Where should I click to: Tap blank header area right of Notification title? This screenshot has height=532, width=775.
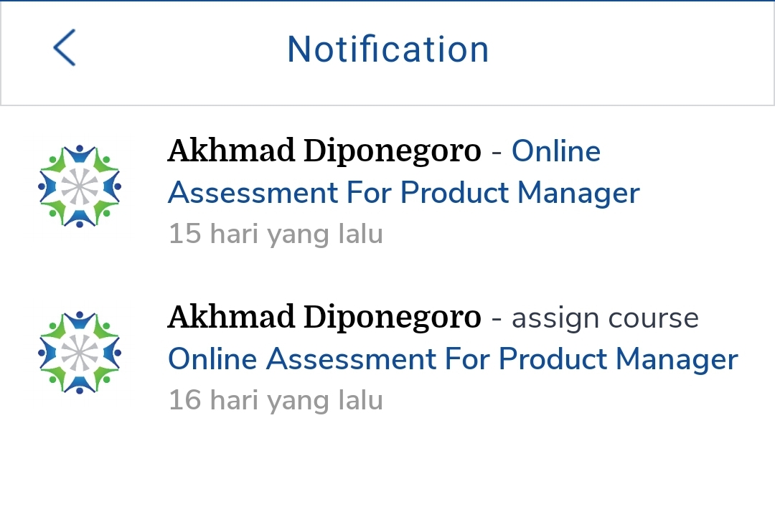[x=631, y=50]
